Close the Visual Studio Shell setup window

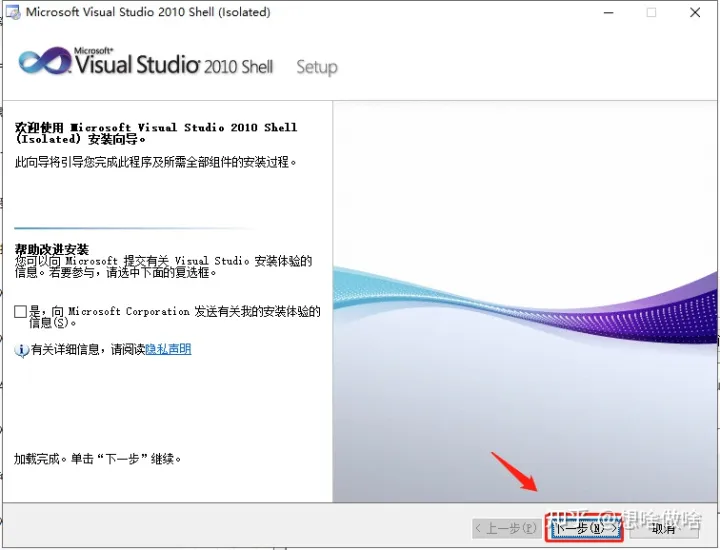pos(695,12)
